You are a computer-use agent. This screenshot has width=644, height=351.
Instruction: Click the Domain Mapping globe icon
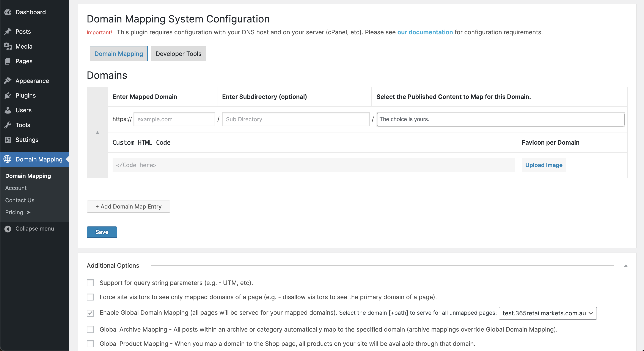(8, 160)
